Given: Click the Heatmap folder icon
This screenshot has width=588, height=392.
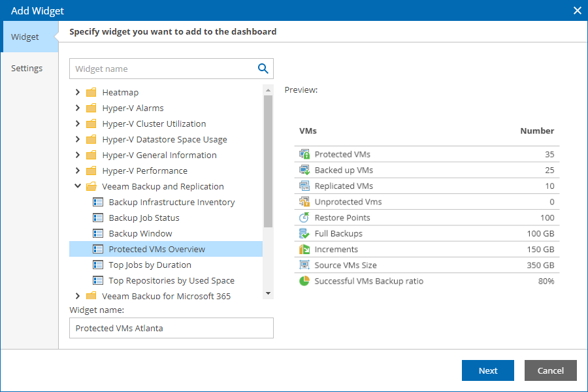Looking at the screenshot, I should 91,92.
